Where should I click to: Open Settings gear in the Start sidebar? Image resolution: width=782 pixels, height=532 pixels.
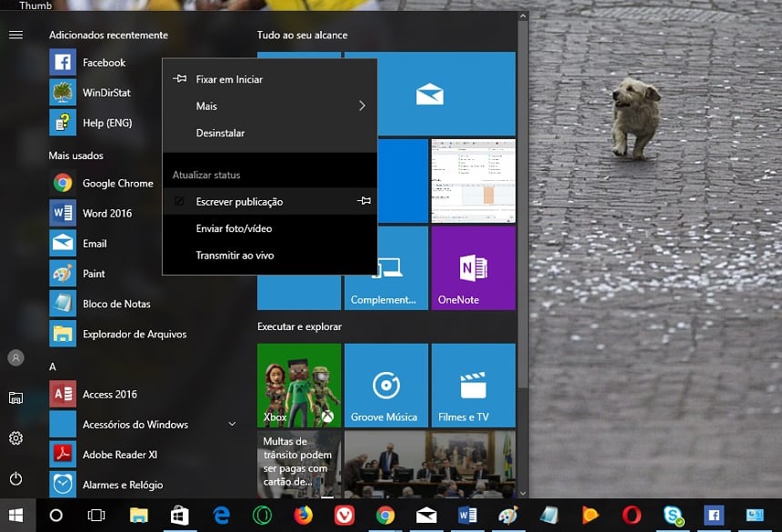pyautogui.click(x=16, y=438)
